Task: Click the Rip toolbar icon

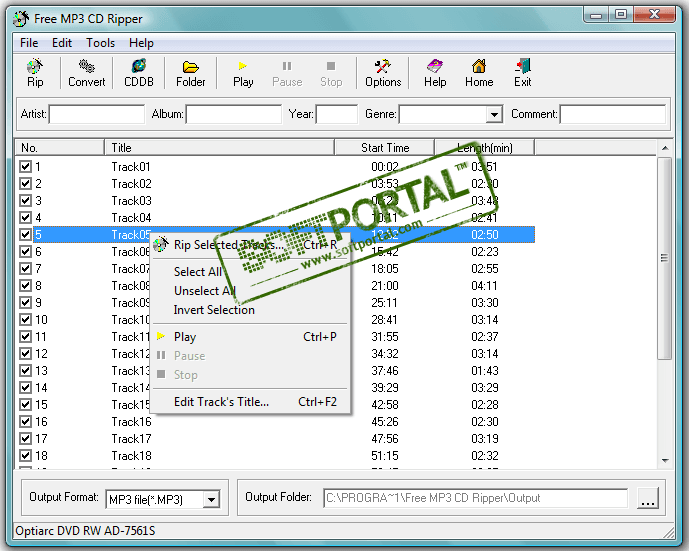Action: click(35, 72)
